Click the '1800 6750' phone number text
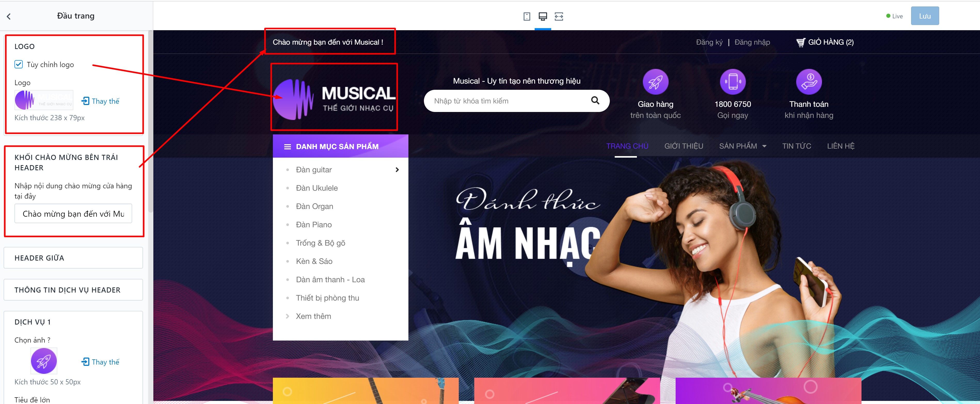 (x=732, y=104)
